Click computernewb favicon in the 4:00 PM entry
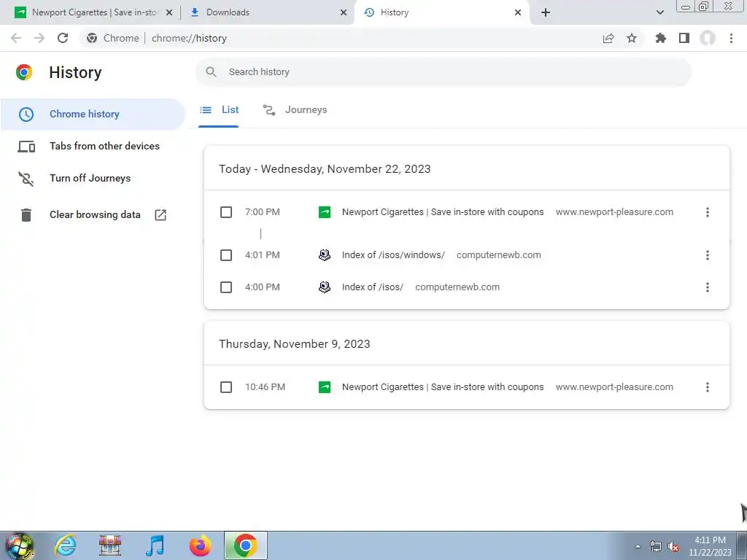The width and height of the screenshot is (747, 560). click(x=325, y=287)
